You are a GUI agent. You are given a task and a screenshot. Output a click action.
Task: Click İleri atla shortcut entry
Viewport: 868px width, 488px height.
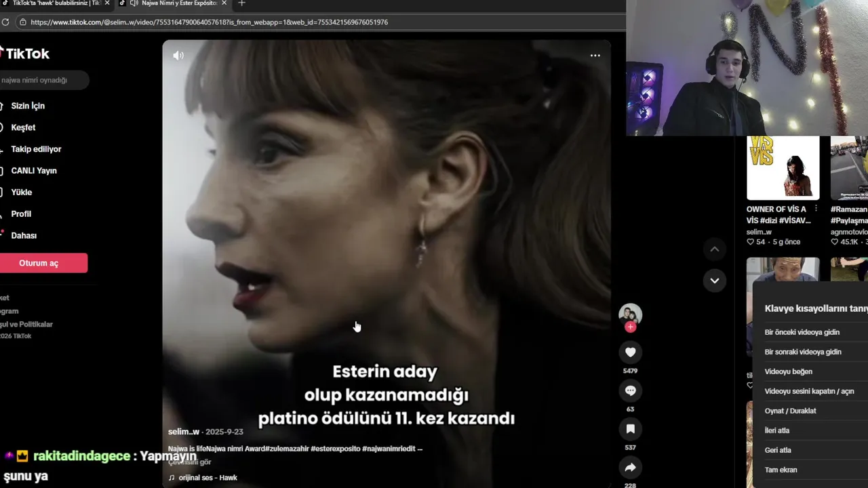click(x=777, y=430)
